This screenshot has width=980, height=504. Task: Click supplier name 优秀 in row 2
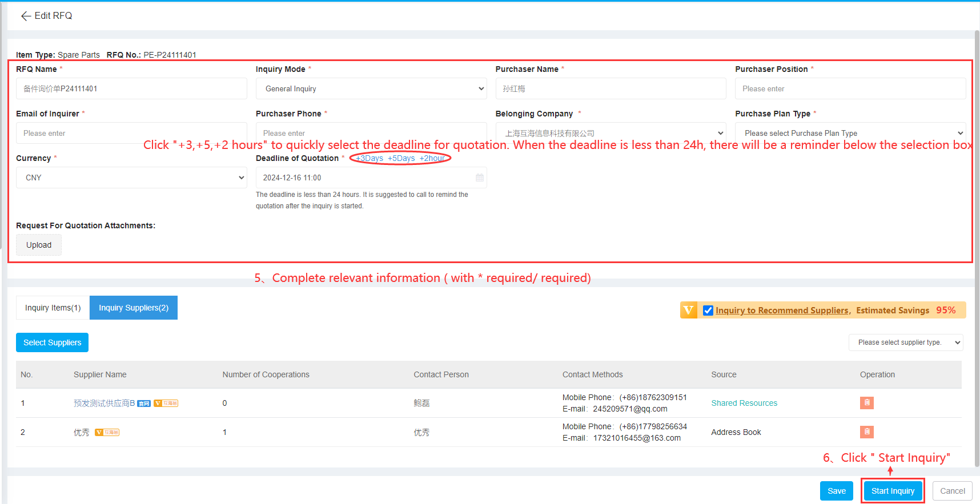[x=82, y=432]
